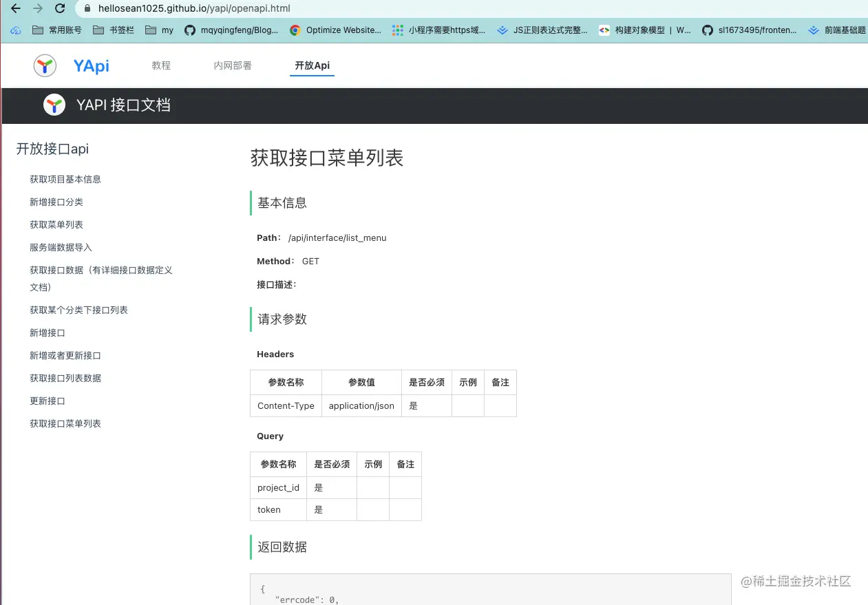Click the lock icon in address bar
Screen dimensions: 868x605
(87, 9)
